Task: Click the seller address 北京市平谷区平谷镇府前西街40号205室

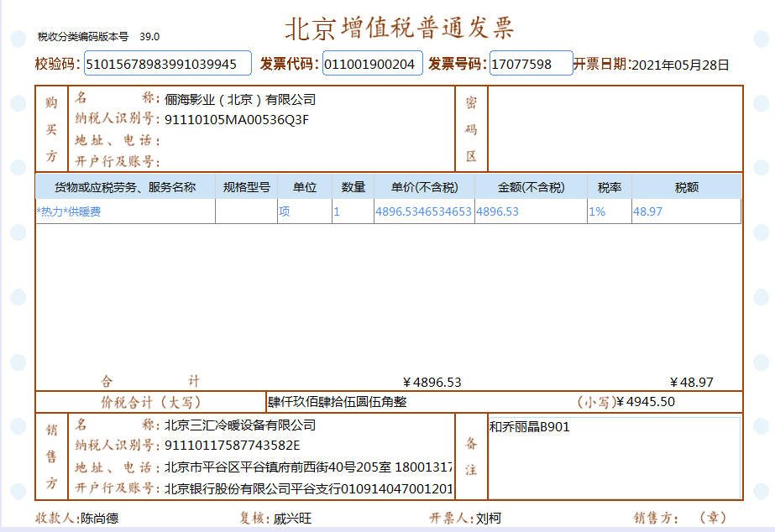Action: [x=278, y=467]
